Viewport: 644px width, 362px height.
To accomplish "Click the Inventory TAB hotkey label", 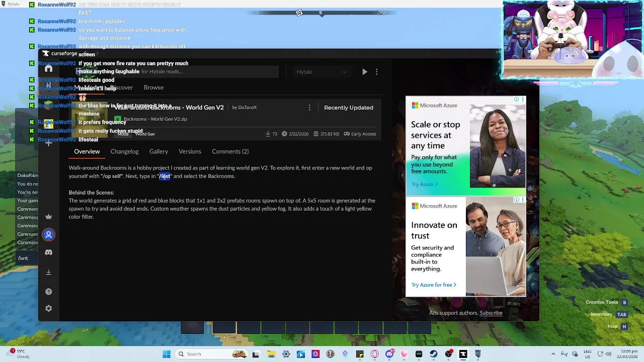I will coord(609,314).
